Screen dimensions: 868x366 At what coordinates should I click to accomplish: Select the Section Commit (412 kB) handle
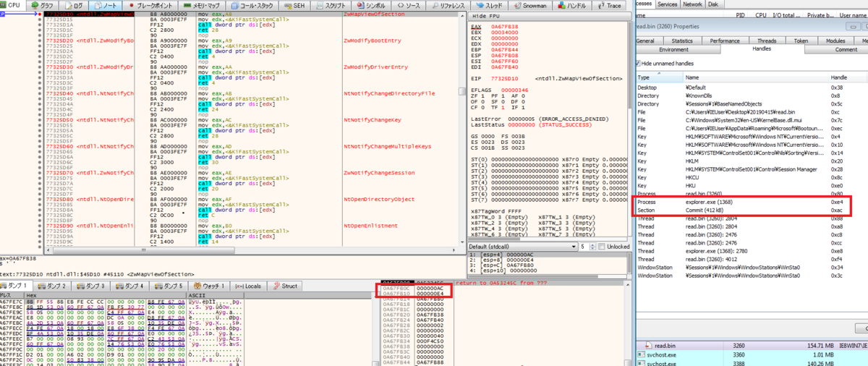(751, 209)
